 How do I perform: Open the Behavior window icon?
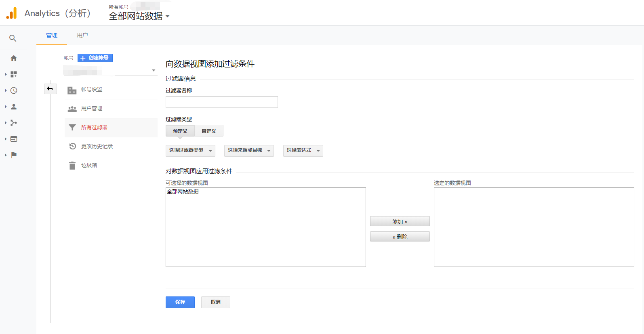14,139
